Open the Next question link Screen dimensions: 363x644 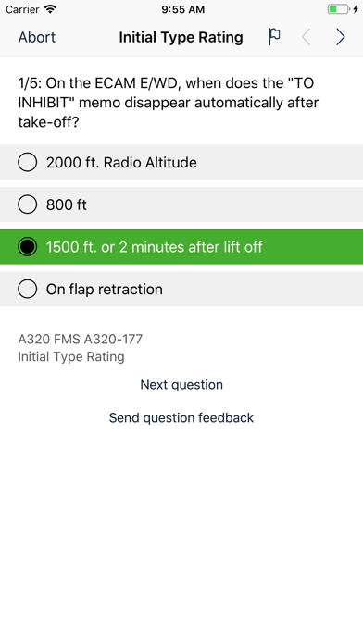pos(181,384)
